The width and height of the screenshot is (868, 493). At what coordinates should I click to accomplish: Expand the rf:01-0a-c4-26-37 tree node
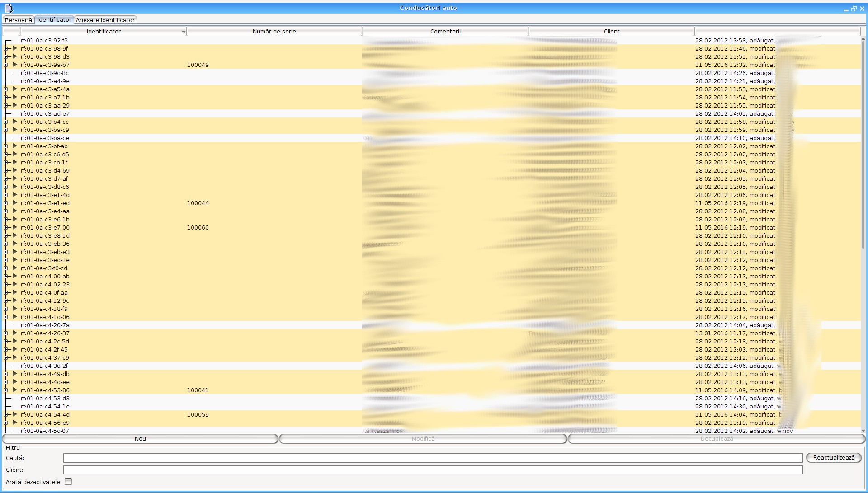6,333
